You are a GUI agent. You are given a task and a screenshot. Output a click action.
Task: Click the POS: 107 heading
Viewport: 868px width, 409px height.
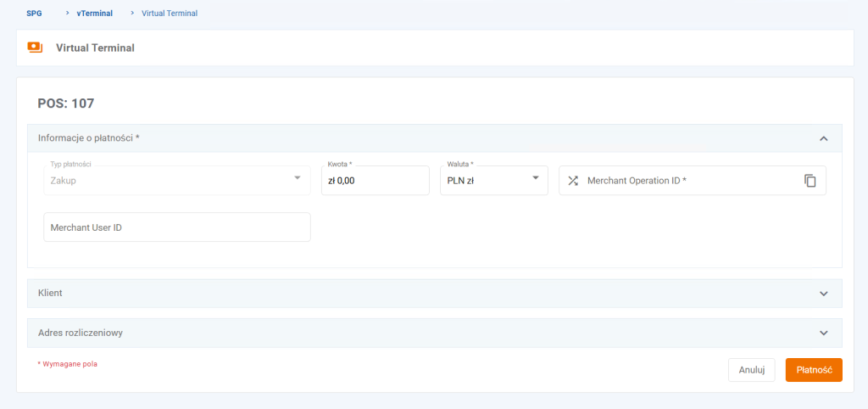pos(66,104)
